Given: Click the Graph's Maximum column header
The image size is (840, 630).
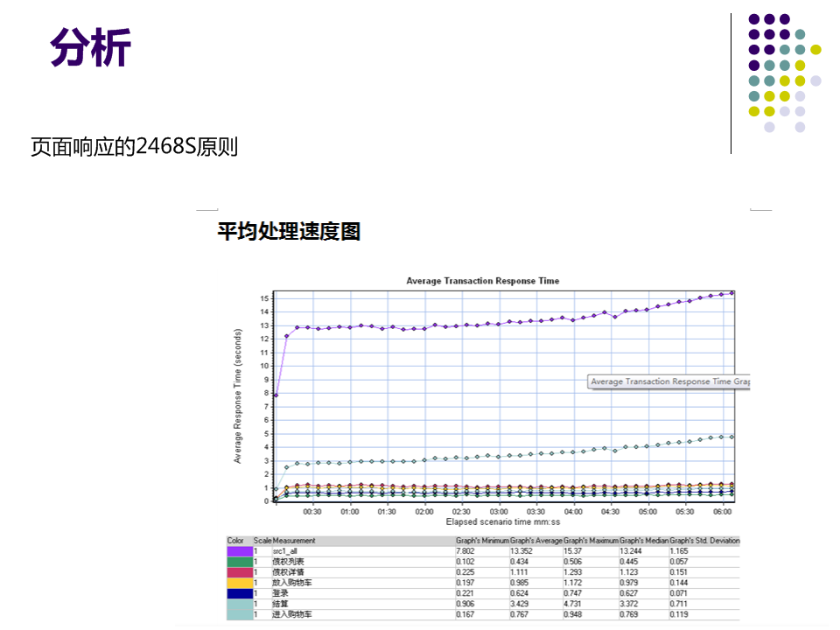Looking at the screenshot, I should [x=591, y=541].
